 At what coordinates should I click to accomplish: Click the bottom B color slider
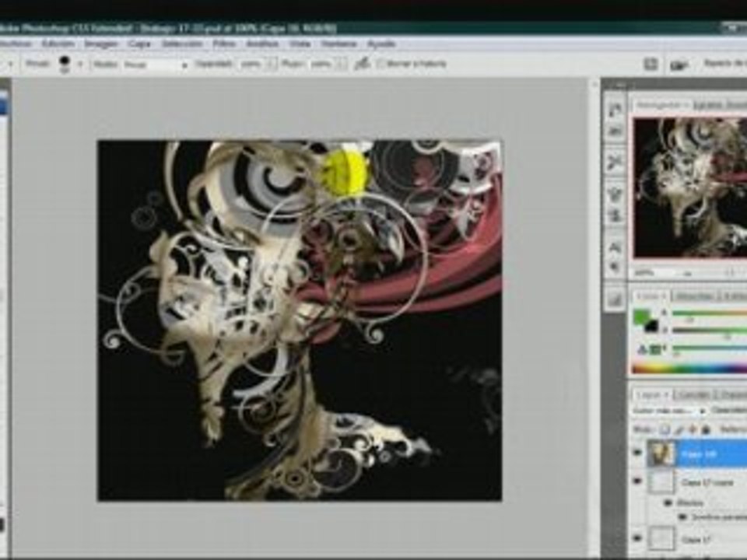pyautogui.click(x=710, y=348)
